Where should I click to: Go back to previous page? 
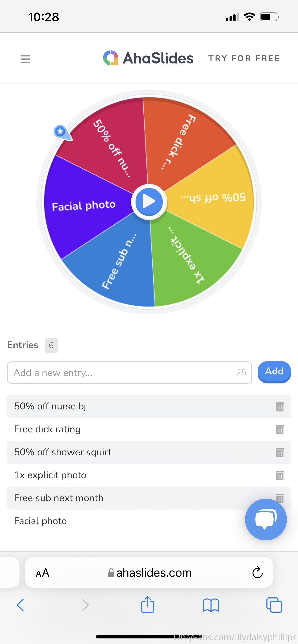coord(20,605)
